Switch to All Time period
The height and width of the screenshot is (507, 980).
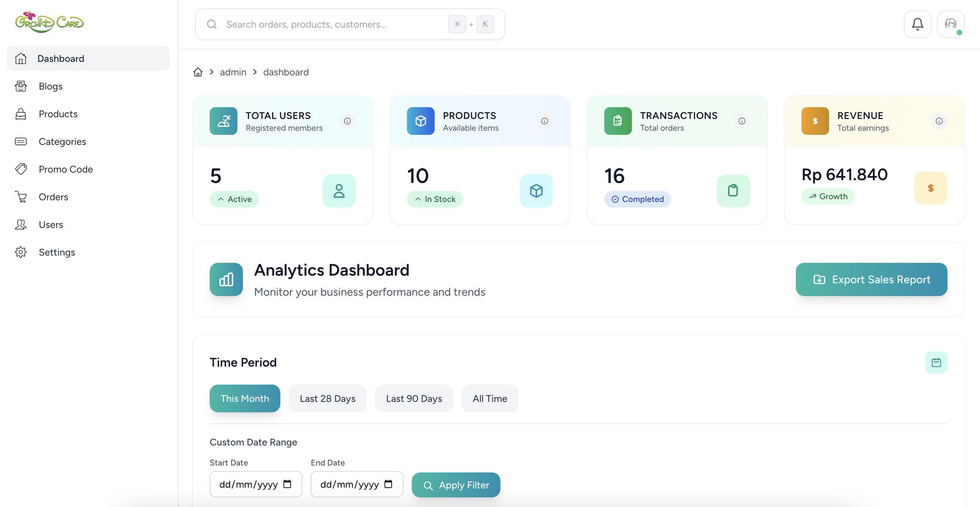pos(490,398)
